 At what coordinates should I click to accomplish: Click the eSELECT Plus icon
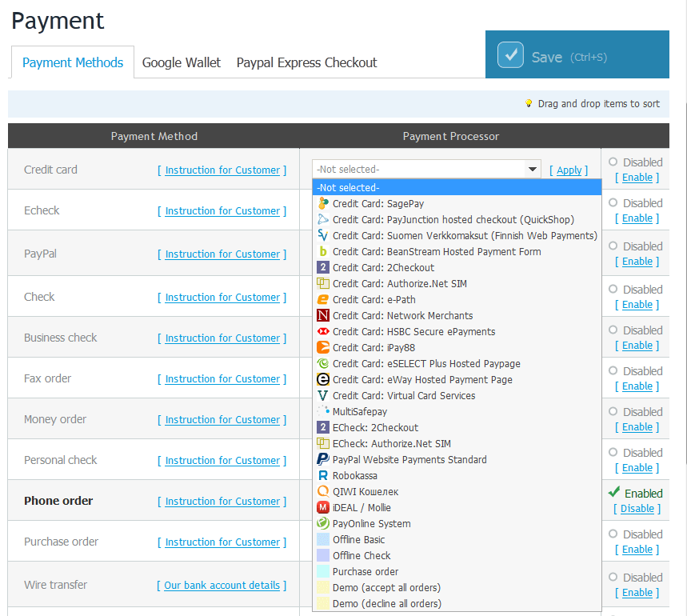[x=323, y=364]
